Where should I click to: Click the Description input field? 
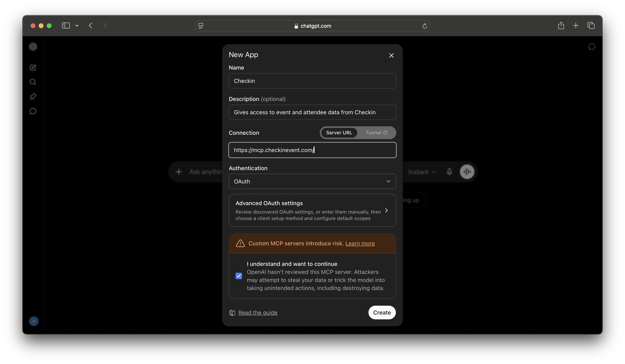[312, 112]
